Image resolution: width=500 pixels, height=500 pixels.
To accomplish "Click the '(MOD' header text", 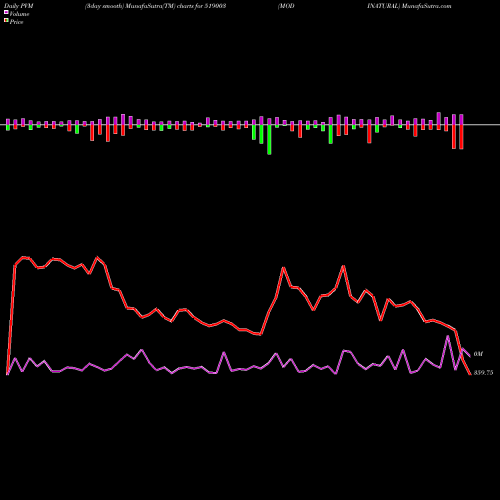I will point(286,6).
